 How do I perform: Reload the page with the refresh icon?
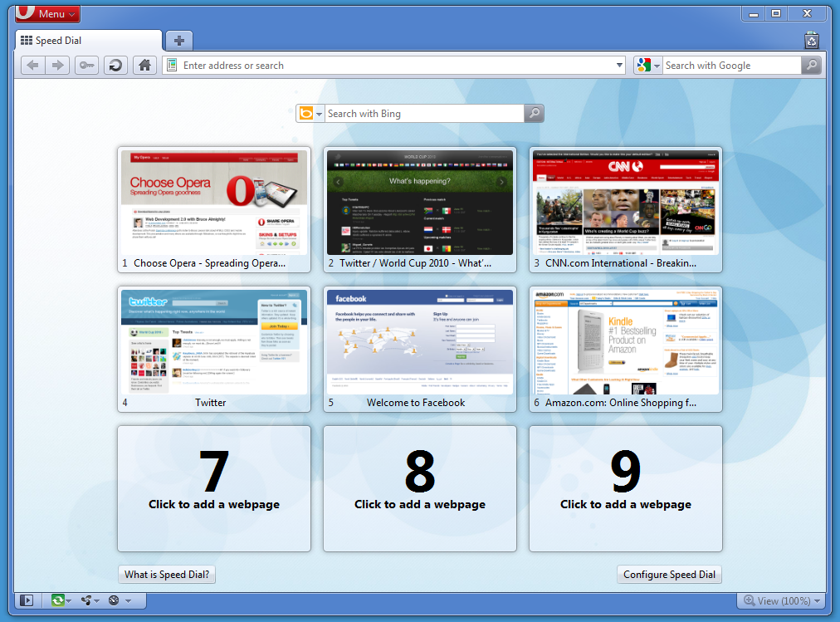(115, 65)
